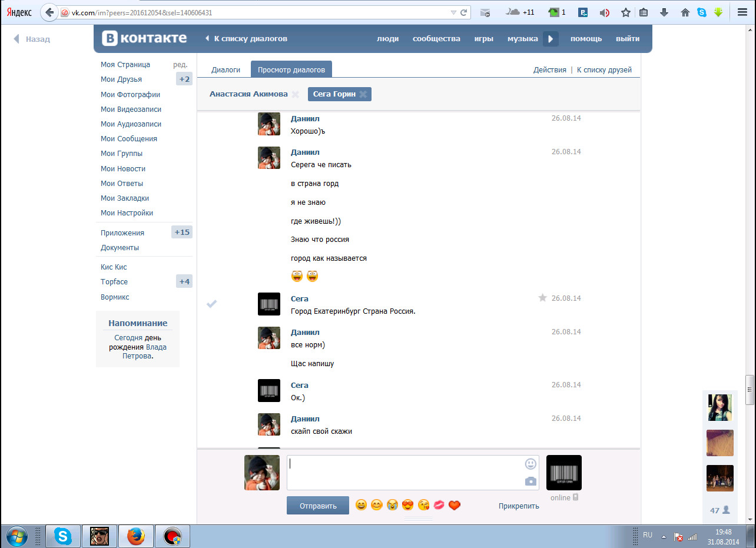The height and width of the screenshot is (548, 756).
Task: Open Влада Петрова birthday reminder link
Action: tap(144, 351)
